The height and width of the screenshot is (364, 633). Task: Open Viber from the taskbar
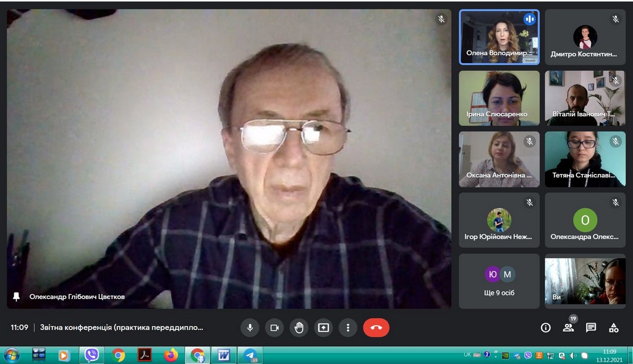[x=91, y=355]
